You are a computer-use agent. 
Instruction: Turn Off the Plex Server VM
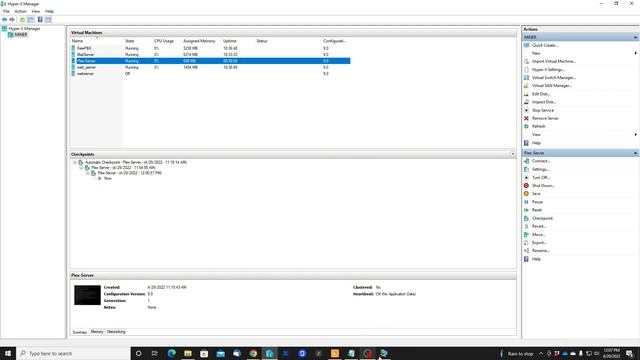click(x=541, y=178)
